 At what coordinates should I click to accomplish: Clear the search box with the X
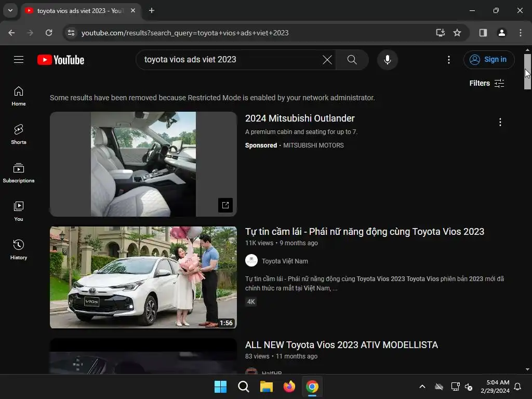click(327, 60)
